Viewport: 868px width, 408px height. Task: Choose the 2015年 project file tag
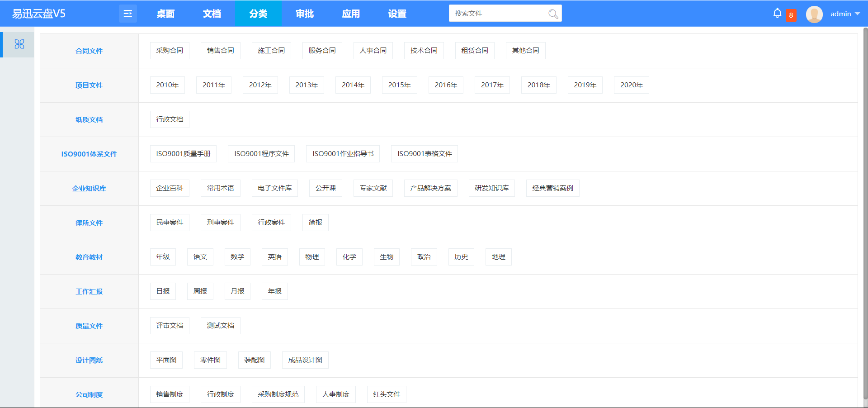pyautogui.click(x=399, y=85)
